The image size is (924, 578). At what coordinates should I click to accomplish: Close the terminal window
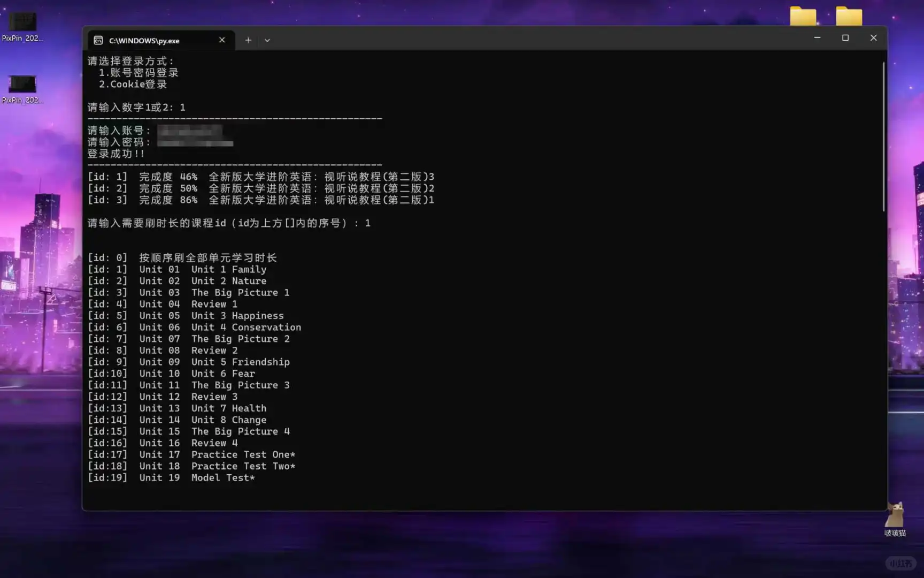click(x=874, y=37)
